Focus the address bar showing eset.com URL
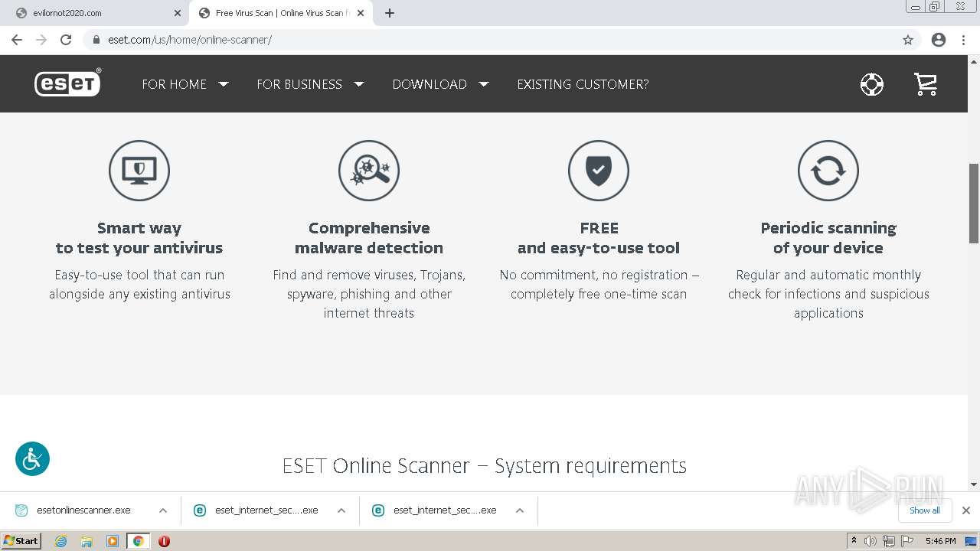 (490, 40)
